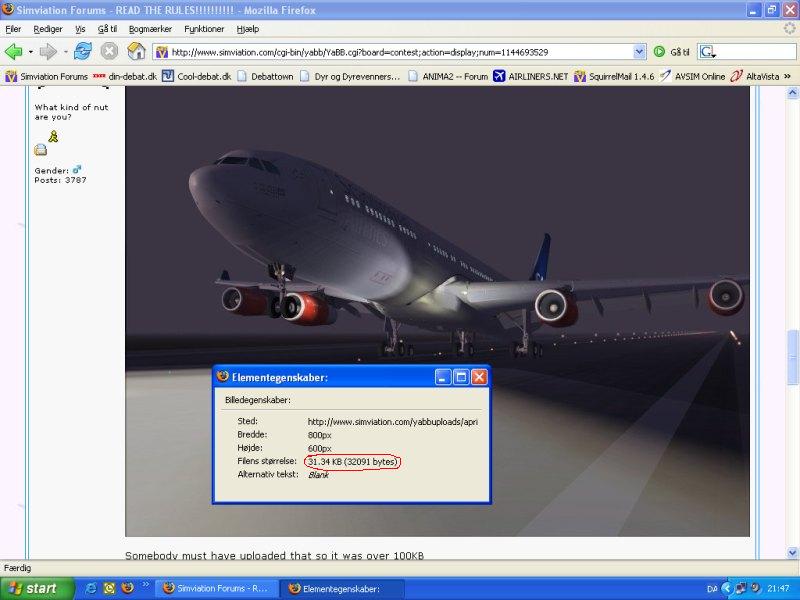The height and width of the screenshot is (600, 800).
Task: Show more bookmarks with the chevron
Action: [787, 77]
